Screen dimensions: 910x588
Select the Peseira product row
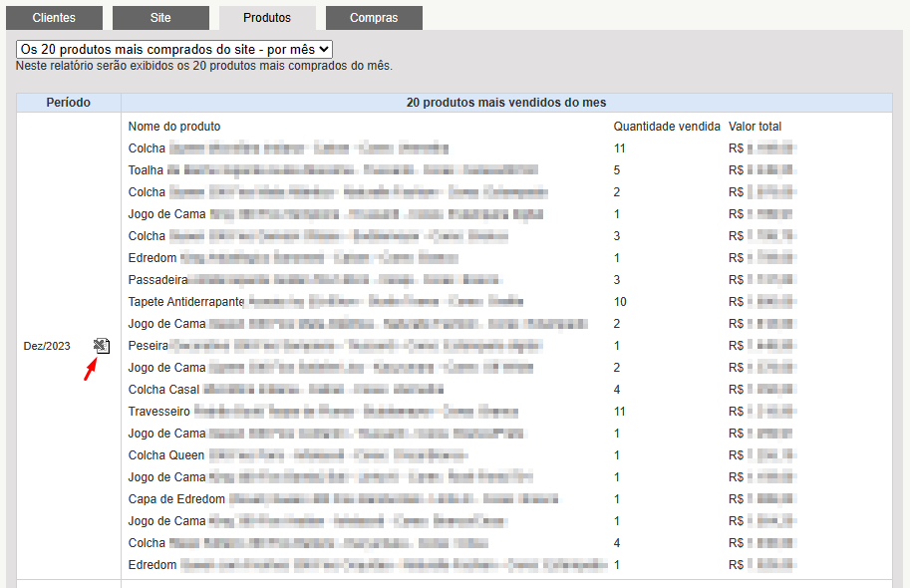[x=462, y=346]
